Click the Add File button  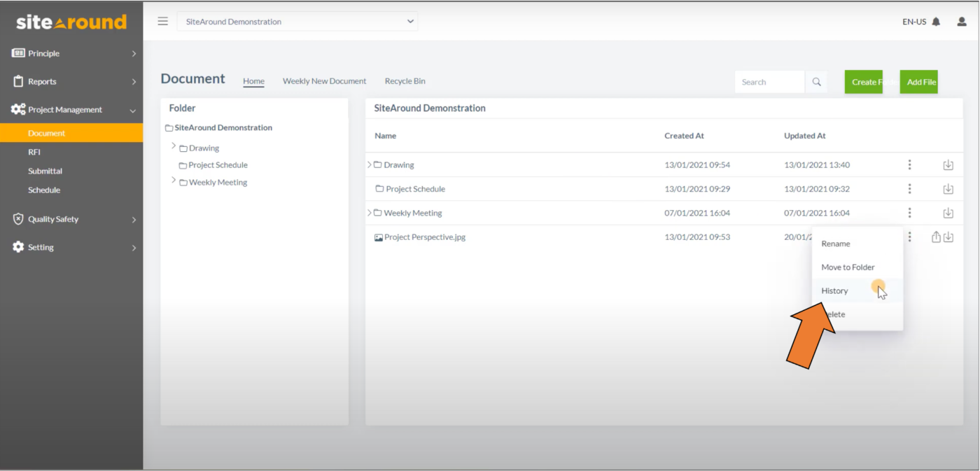coord(919,82)
